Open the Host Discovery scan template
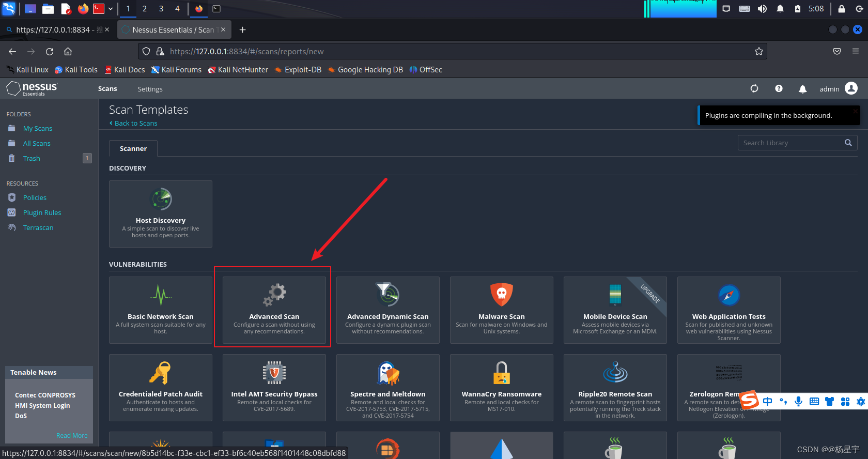The width and height of the screenshot is (868, 459). 161,214
